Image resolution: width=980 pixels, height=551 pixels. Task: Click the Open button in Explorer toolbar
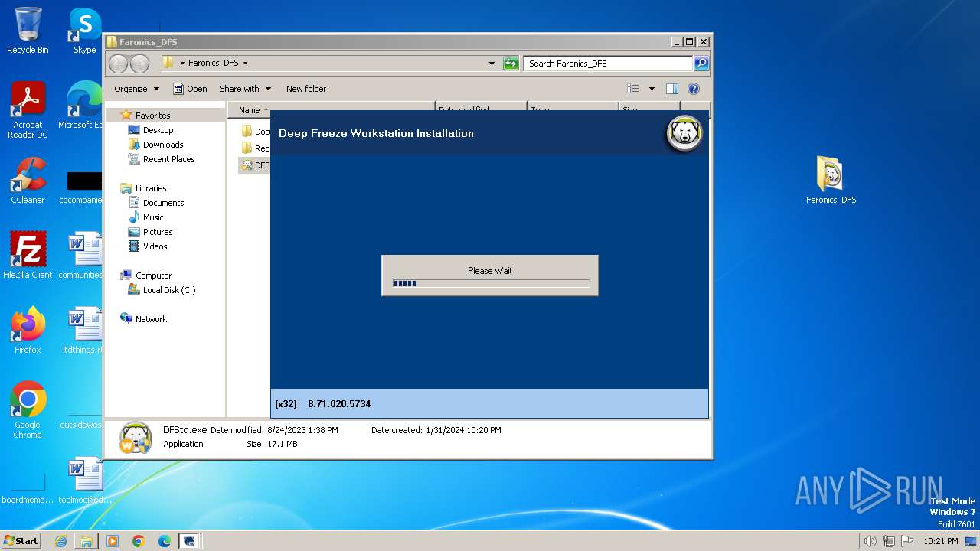190,89
